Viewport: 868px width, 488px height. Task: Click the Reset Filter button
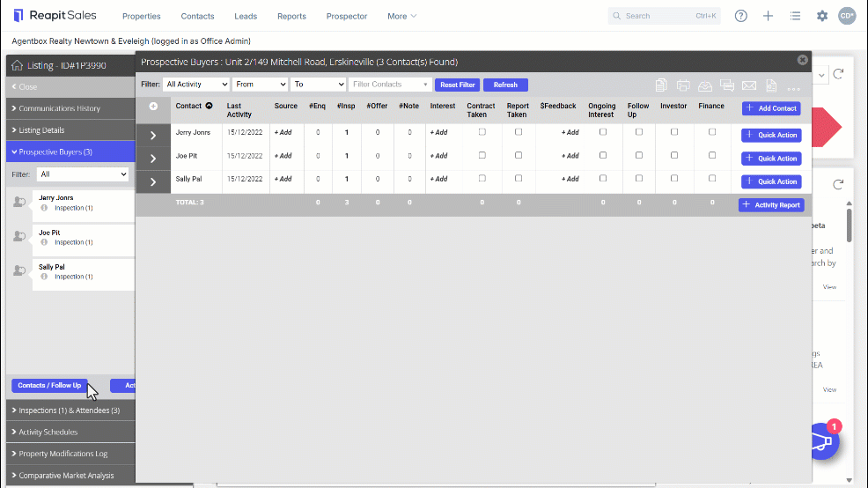pos(457,85)
